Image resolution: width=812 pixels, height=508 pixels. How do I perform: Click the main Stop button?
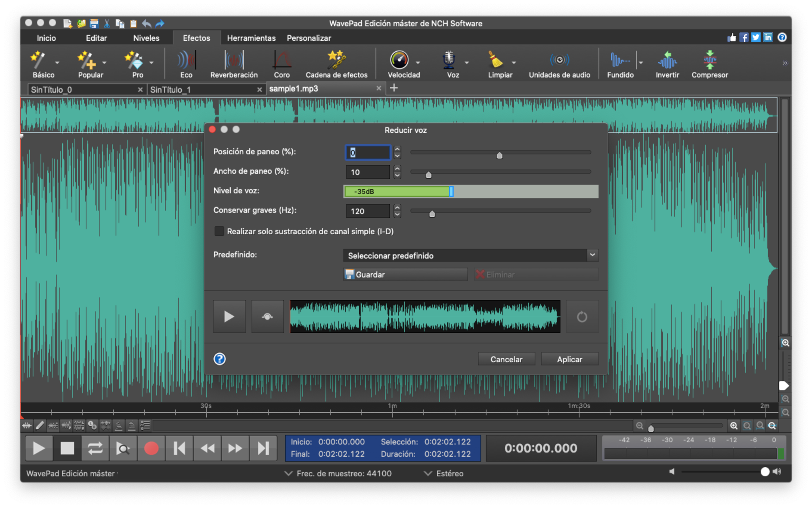pos(67,448)
